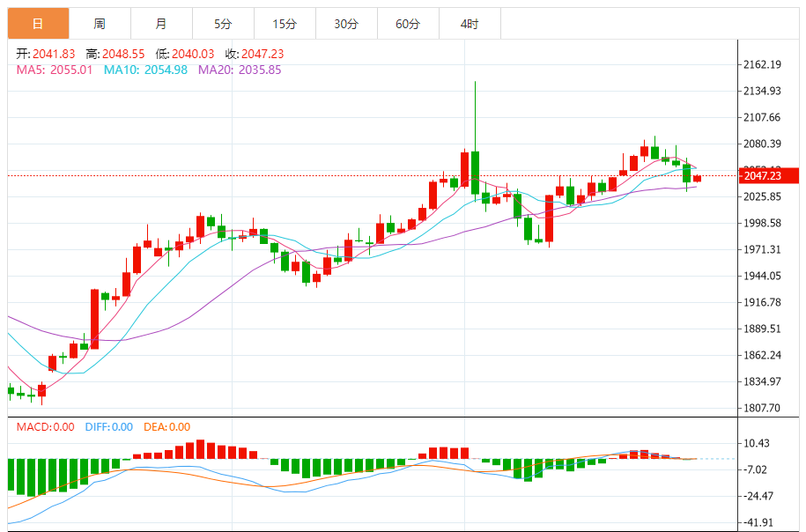
Task: Click the -7.02 MACD axis label
Action: tap(757, 469)
